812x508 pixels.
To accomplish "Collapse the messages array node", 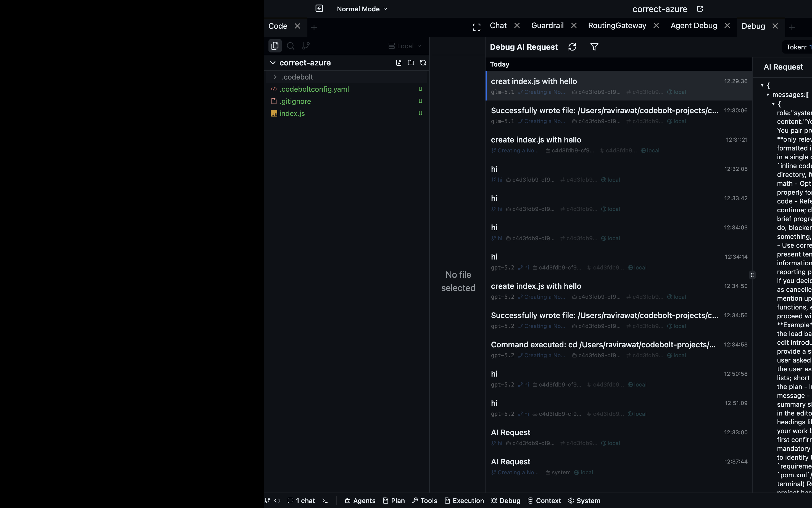I will pos(768,95).
